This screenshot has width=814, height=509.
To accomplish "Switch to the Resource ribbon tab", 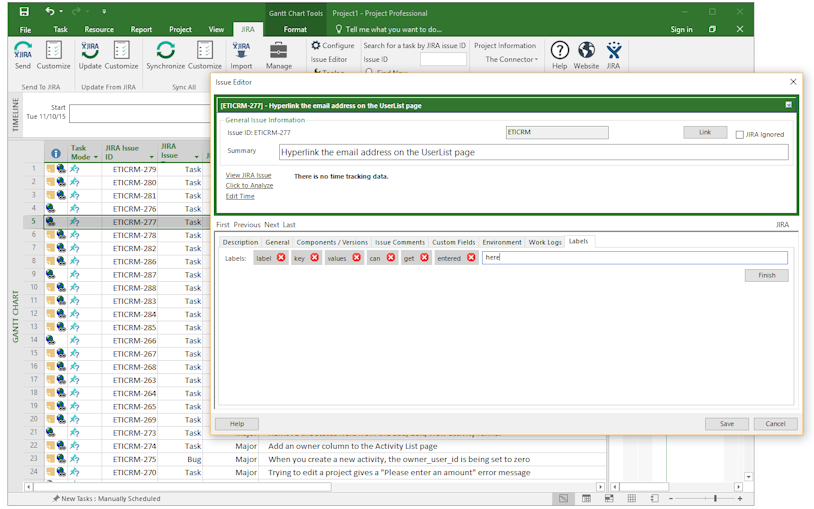I will (x=99, y=30).
